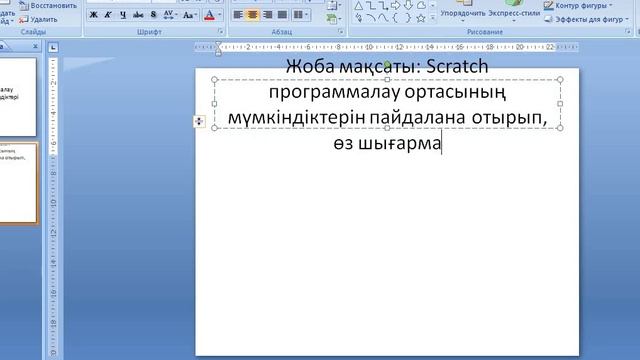
Task: Open Drawing dialog launcher in Рисование group
Action: [x=628, y=31]
